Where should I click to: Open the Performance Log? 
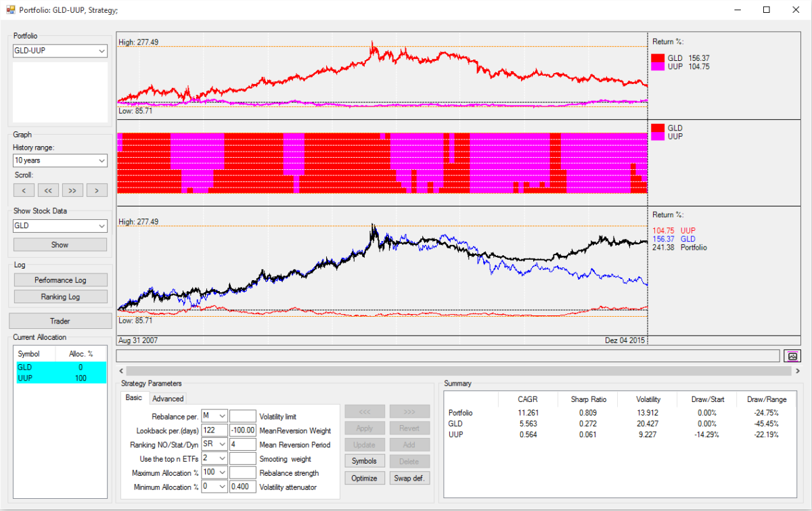pos(60,280)
